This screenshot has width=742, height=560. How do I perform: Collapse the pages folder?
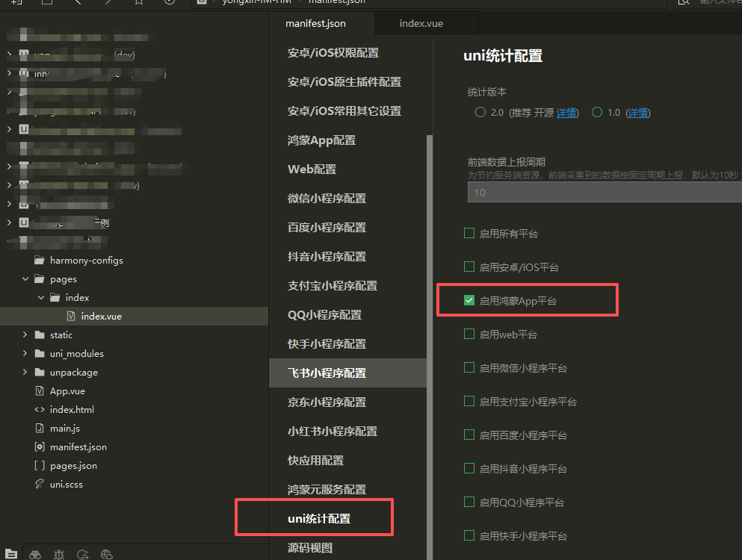pos(27,279)
